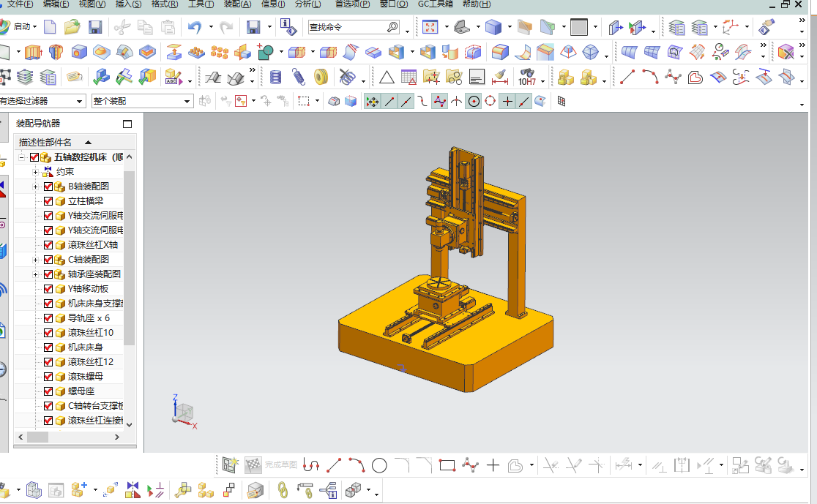The width and height of the screenshot is (817, 504).
Task: Click the circle sketch tool in bottom toolbar
Action: (x=379, y=464)
